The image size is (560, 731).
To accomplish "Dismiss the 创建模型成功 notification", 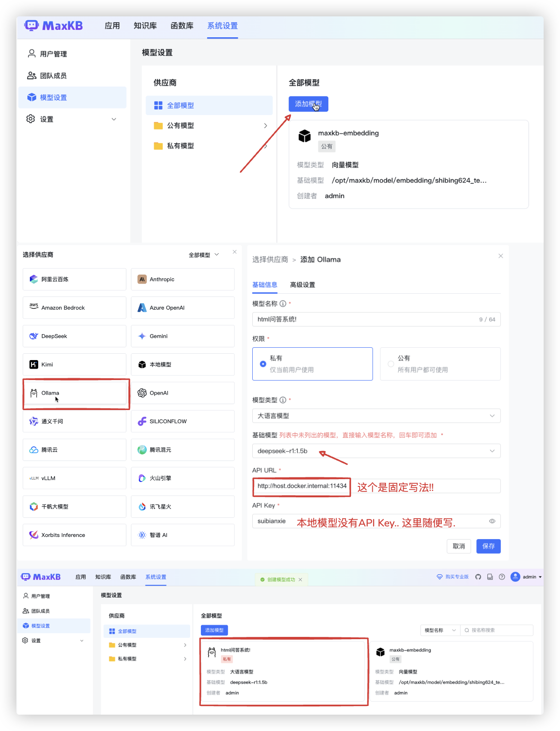I will tap(300, 580).
